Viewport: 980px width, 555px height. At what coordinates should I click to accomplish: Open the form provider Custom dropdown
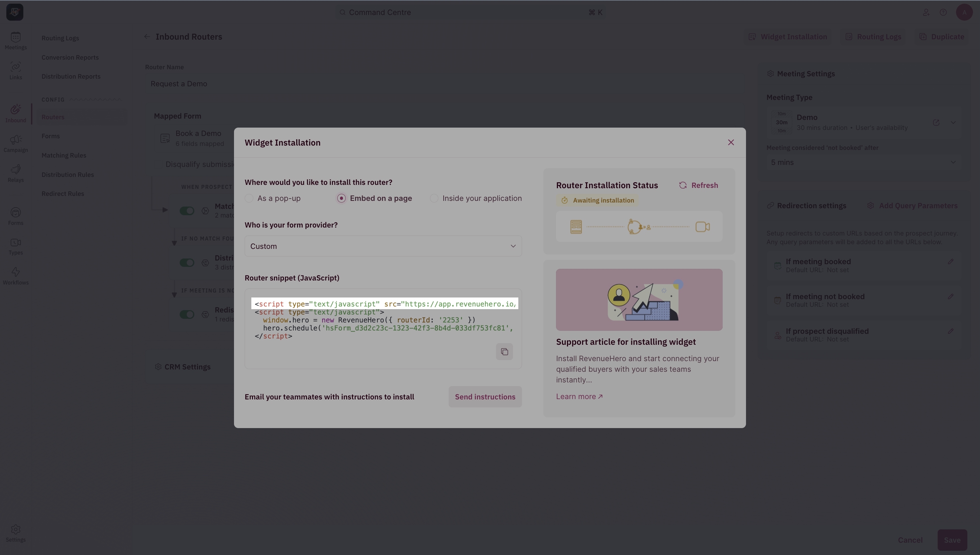point(383,246)
